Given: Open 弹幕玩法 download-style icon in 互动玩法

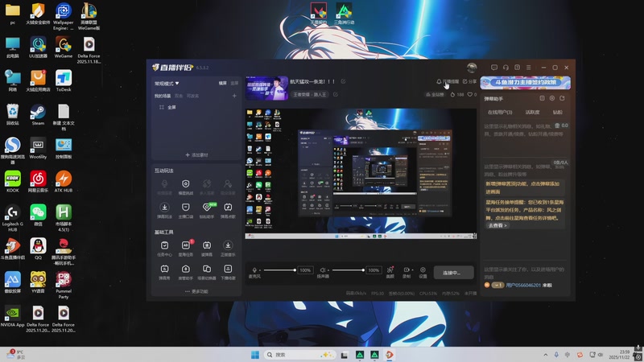Looking at the screenshot, I should click(164, 210).
